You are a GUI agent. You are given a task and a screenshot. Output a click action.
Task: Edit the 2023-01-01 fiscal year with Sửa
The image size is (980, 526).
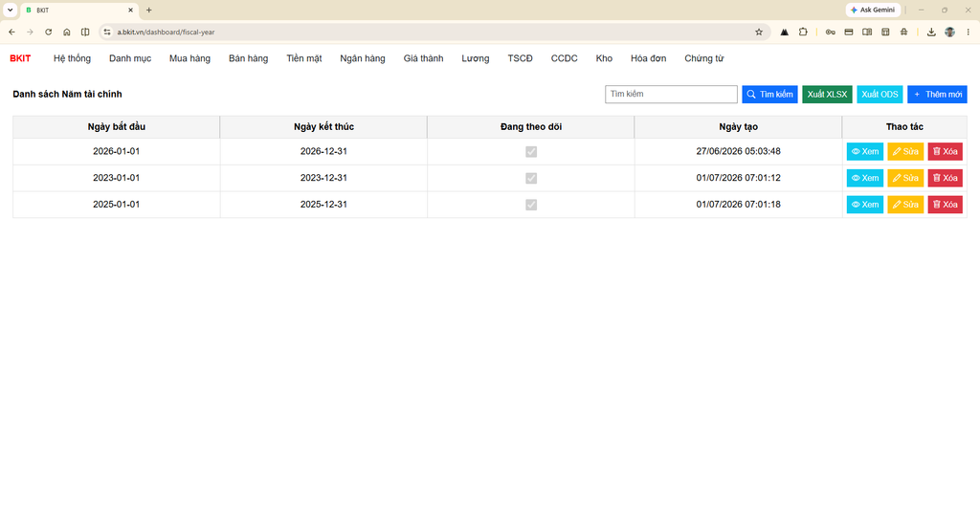point(905,178)
